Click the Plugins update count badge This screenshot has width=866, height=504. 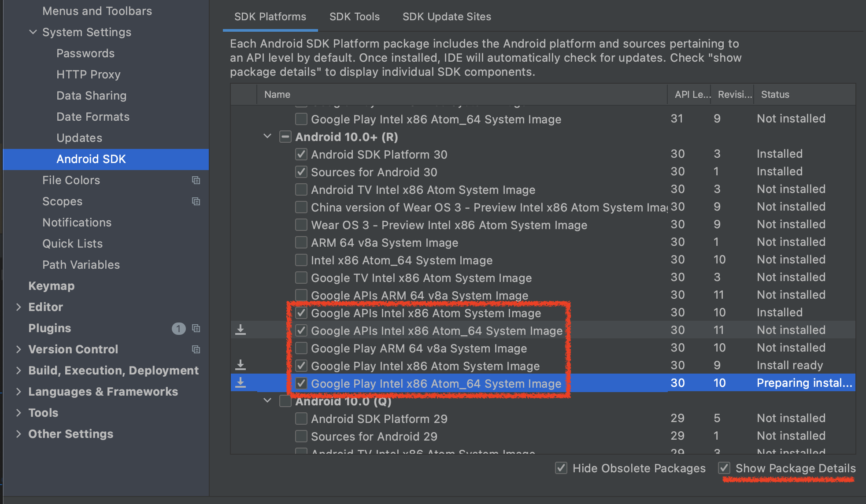pos(178,328)
